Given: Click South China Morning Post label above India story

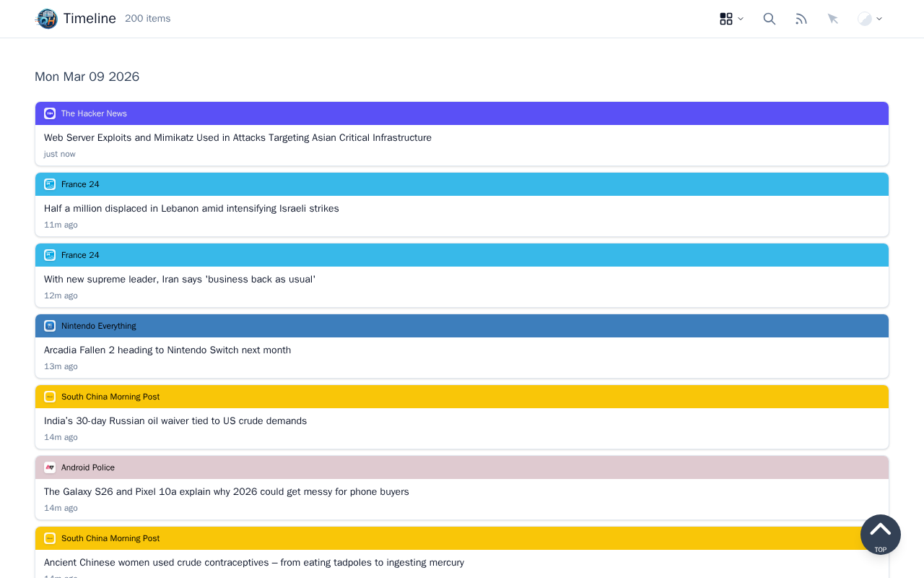Looking at the screenshot, I should (110, 397).
